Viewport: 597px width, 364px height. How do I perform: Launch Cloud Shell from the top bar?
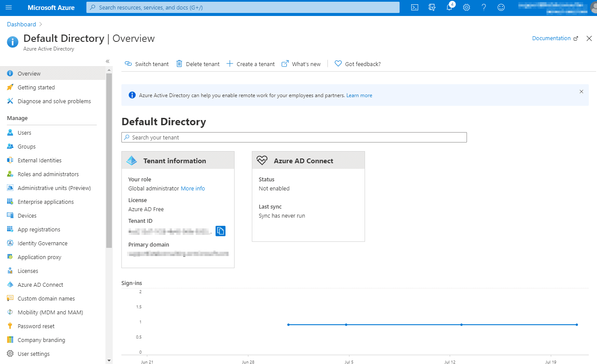tap(415, 7)
